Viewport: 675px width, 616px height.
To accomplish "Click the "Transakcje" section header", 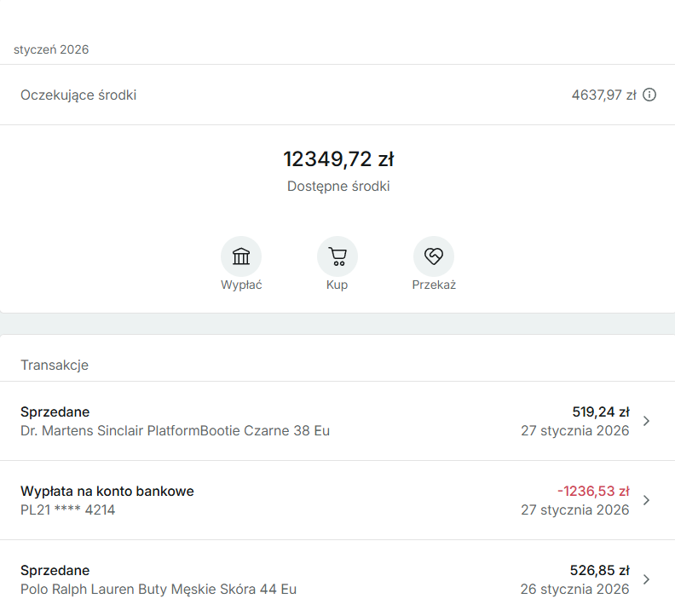I will [55, 366].
